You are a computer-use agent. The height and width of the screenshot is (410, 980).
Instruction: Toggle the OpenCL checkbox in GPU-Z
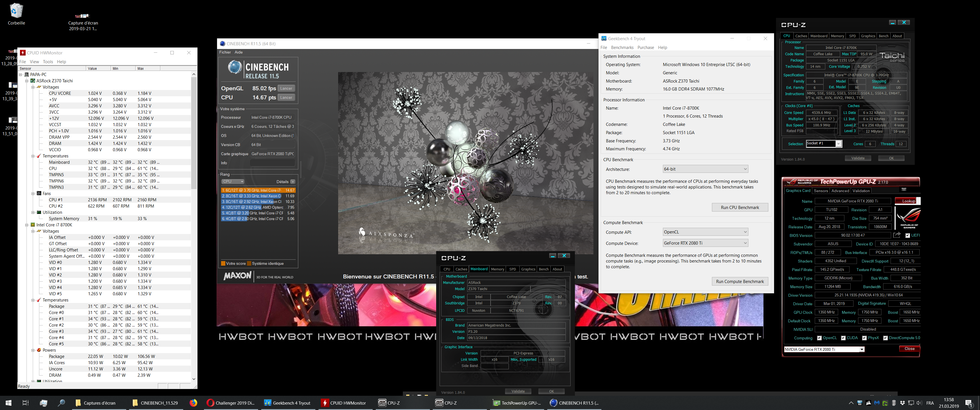point(819,338)
